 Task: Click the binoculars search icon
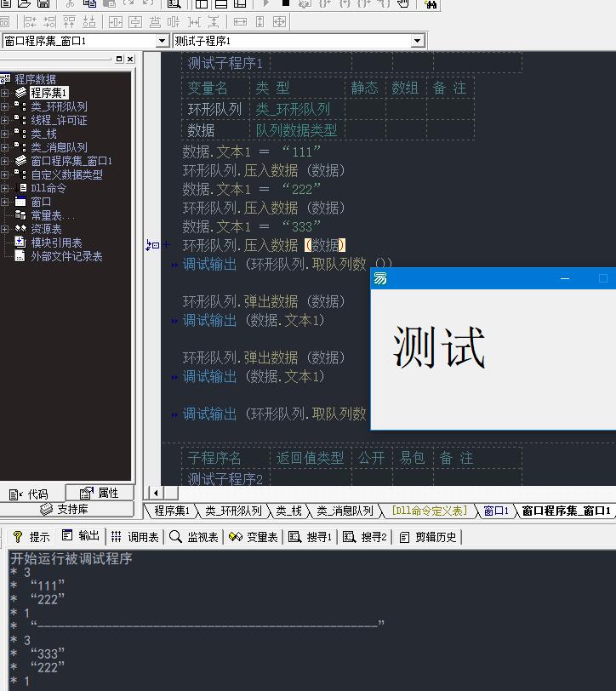tap(431, 3)
